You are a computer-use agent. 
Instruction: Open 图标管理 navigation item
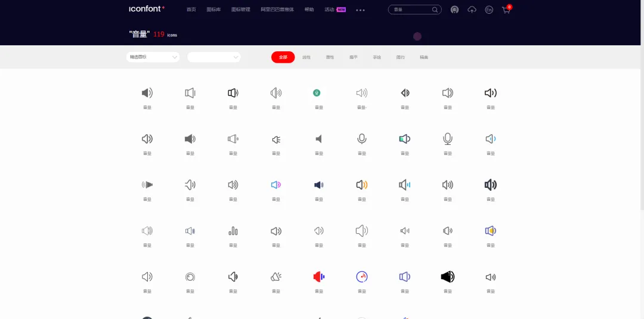(x=241, y=10)
